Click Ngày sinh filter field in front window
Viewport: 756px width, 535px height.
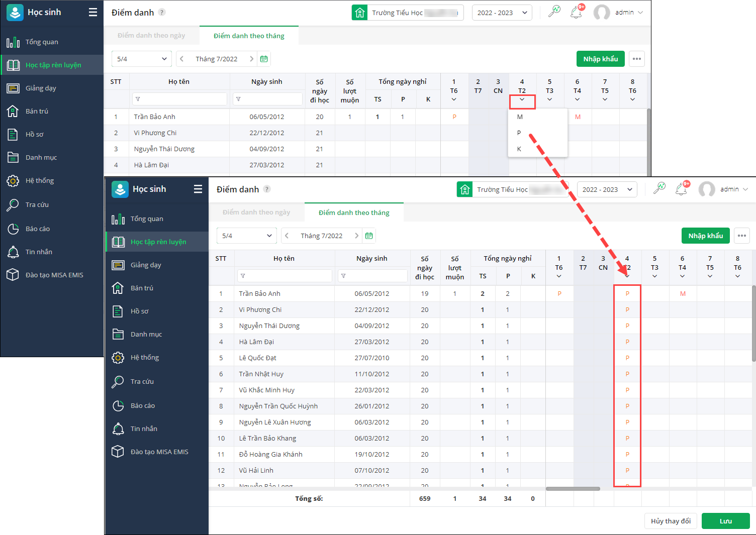(372, 276)
